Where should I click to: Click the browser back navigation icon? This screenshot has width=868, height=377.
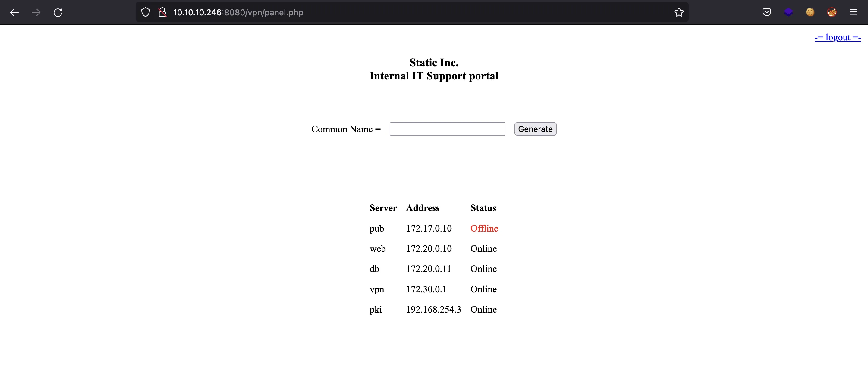(x=14, y=12)
